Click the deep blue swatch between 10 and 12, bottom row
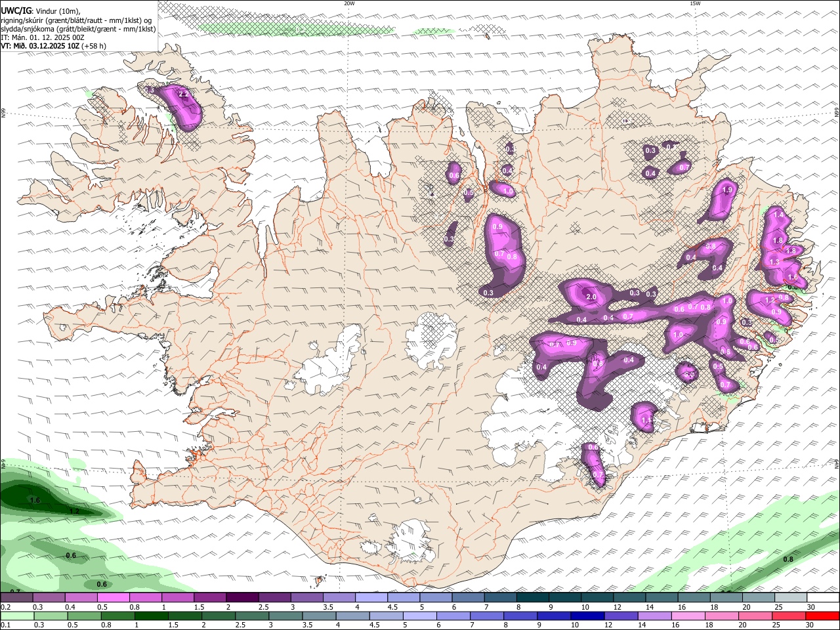Image resolution: width=840 pixels, height=630 pixels. pyautogui.click(x=587, y=616)
